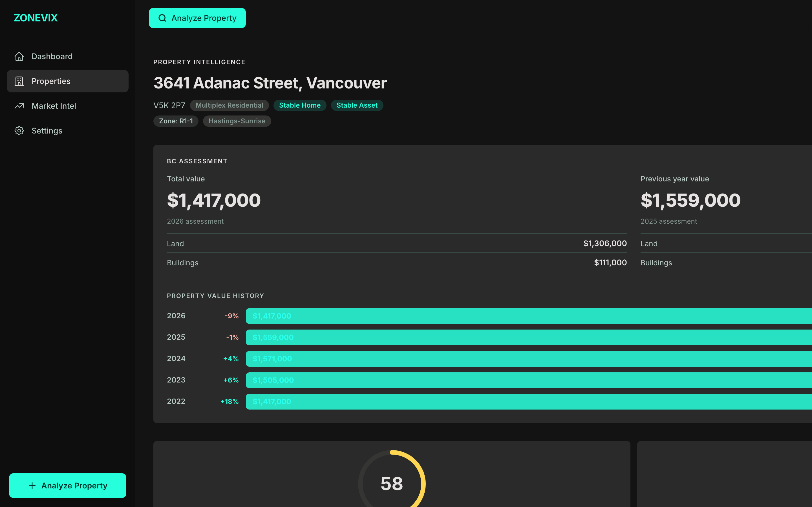Image resolution: width=812 pixels, height=507 pixels.
Task: Click the magnifier icon in Analyze Property
Action: [x=163, y=18]
